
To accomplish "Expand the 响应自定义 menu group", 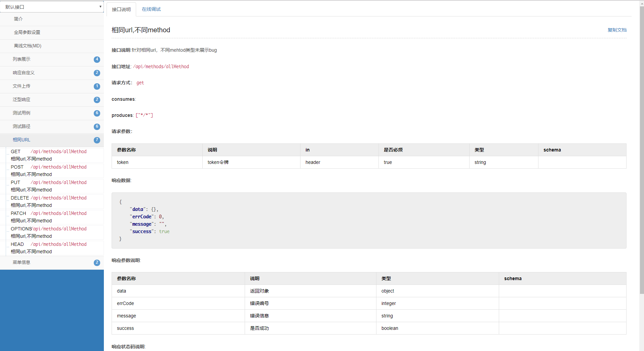I will click(x=52, y=73).
